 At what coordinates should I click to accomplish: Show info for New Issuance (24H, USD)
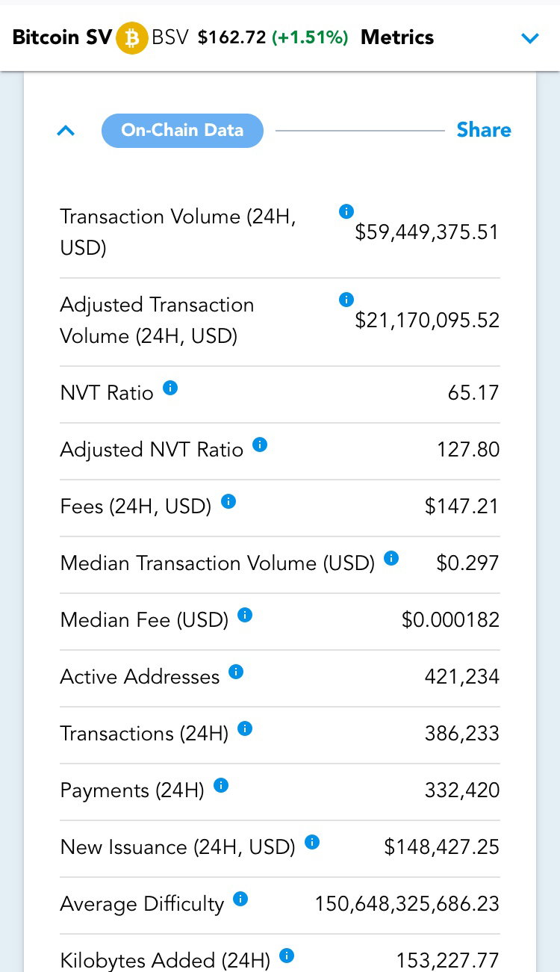(x=312, y=842)
